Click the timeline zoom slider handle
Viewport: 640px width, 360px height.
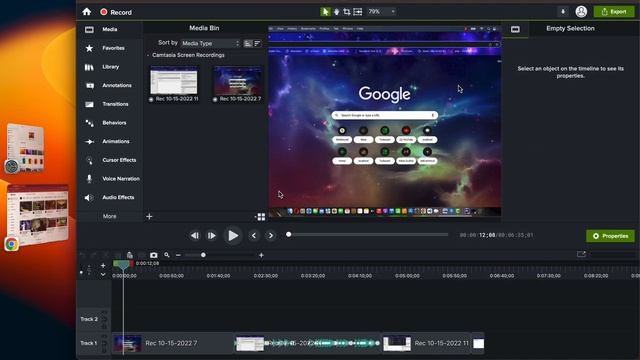click(x=203, y=255)
